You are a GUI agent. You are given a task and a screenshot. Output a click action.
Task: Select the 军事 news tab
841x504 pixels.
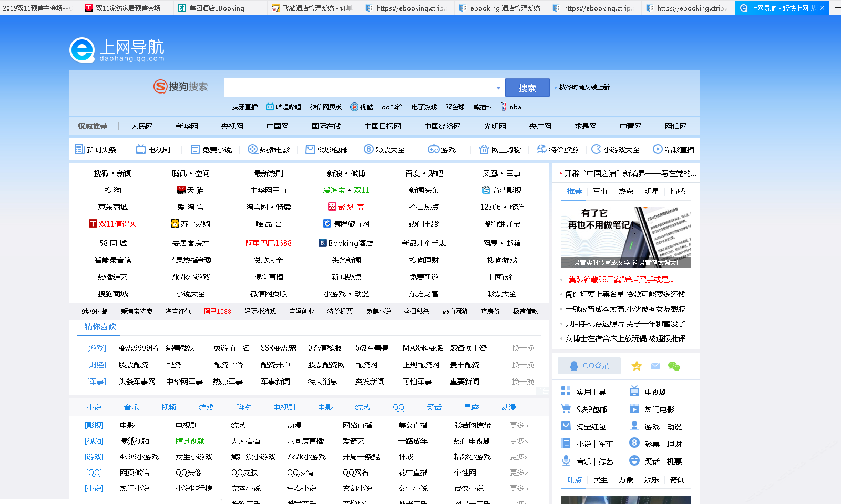pyautogui.click(x=600, y=191)
